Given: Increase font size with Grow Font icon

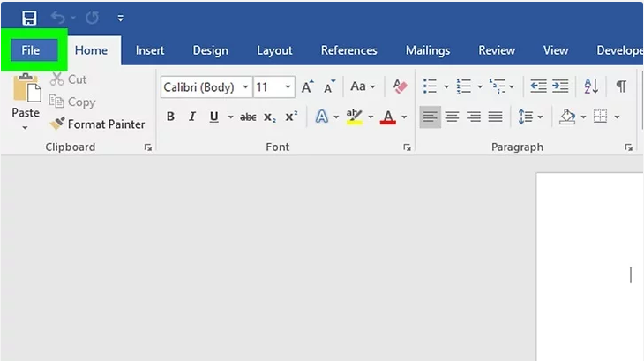Looking at the screenshot, I should 307,86.
